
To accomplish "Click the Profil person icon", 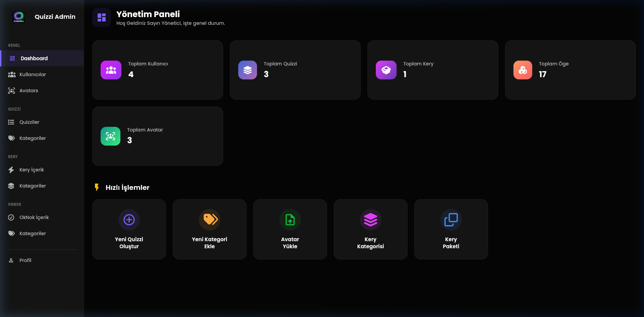I will (11, 260).
